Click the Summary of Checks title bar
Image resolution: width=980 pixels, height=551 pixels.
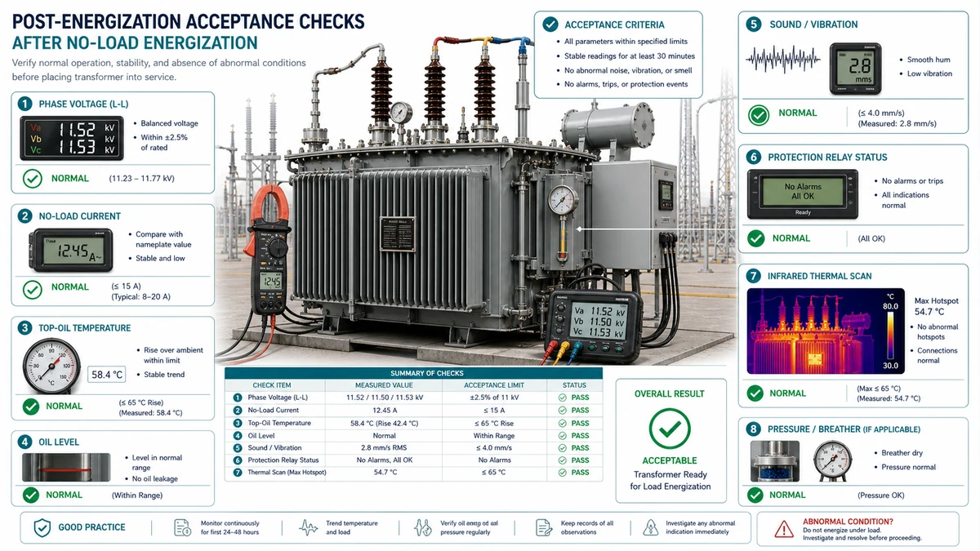pyautogui.click(x=414, y=373)
